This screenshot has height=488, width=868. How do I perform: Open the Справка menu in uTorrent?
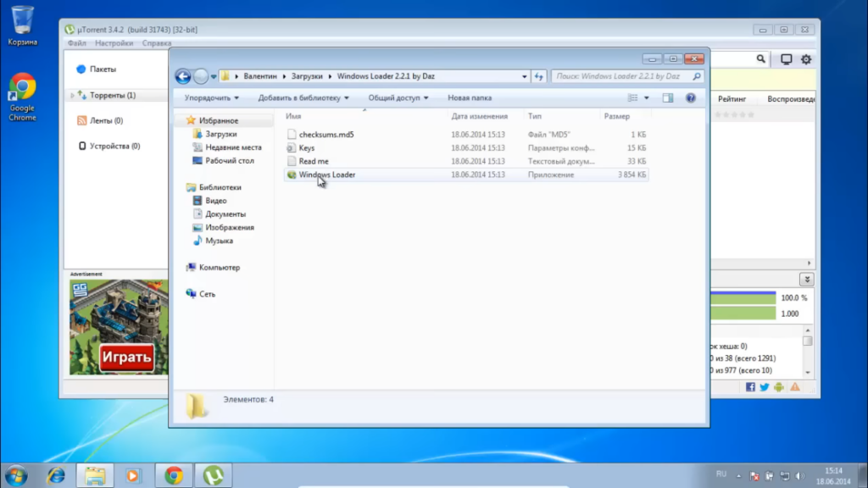tap(157, 43)
